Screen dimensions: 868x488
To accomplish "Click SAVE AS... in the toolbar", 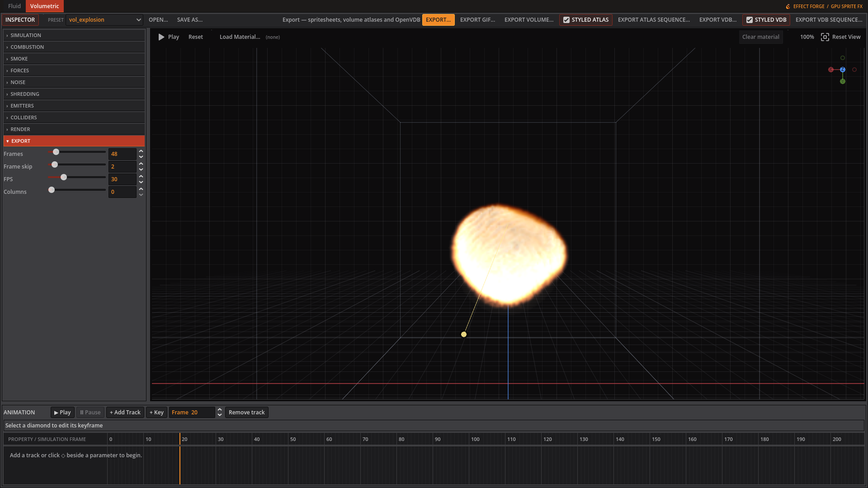I will pos(190,20).
